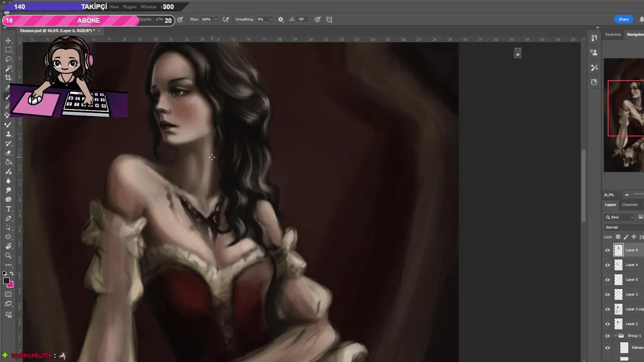This screenshot has height=362, width=644.
Task: Open the Flow value dropdown
Action: 216,20
